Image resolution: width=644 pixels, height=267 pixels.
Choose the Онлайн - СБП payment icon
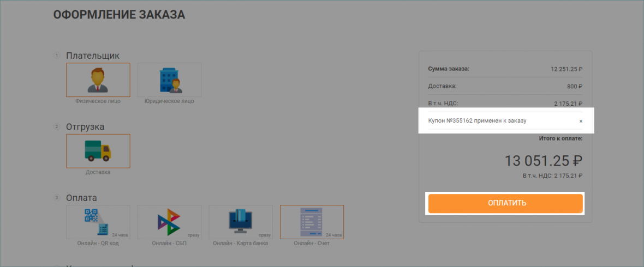pos(169,222)
